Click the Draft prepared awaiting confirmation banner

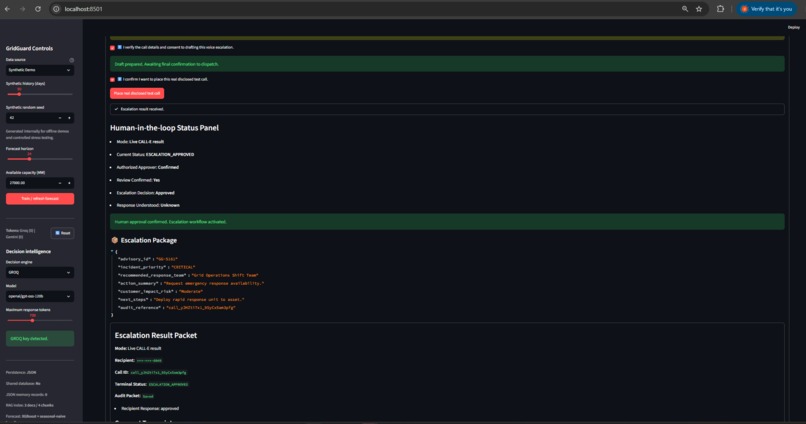447,64
